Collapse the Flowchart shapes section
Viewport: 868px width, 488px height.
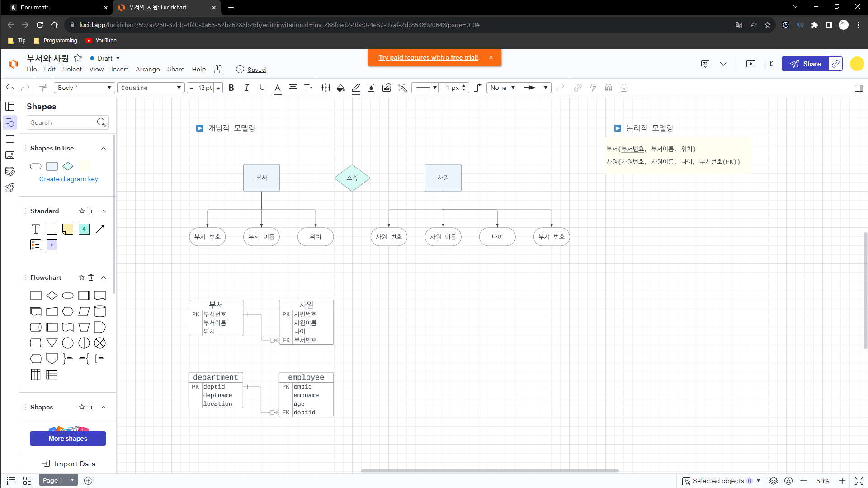104,277
